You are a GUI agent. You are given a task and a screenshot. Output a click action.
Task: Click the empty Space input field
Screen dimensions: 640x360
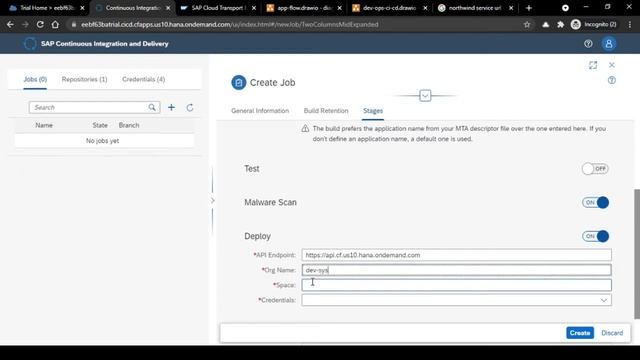tap(456, 285)
